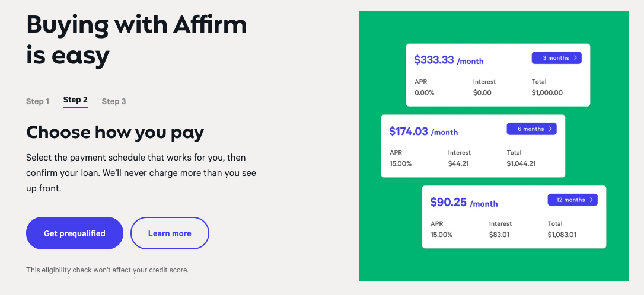Click the Get prequalified button
Viewport: 644px width, 295px height.
pos(75,233)
